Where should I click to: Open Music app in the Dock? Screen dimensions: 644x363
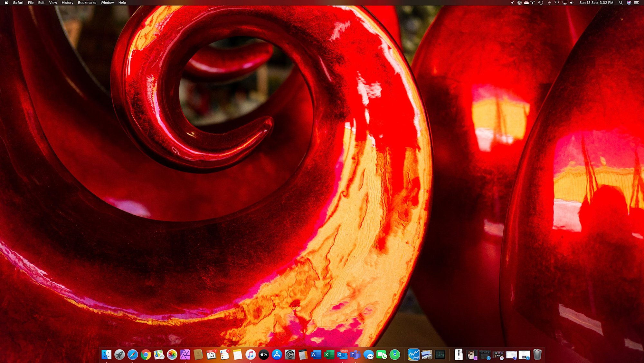coord(251,355)
